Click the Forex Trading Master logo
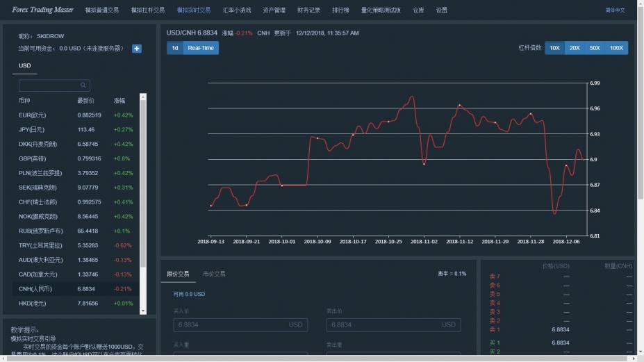644x362 pixels. click(x=42, y=10)
